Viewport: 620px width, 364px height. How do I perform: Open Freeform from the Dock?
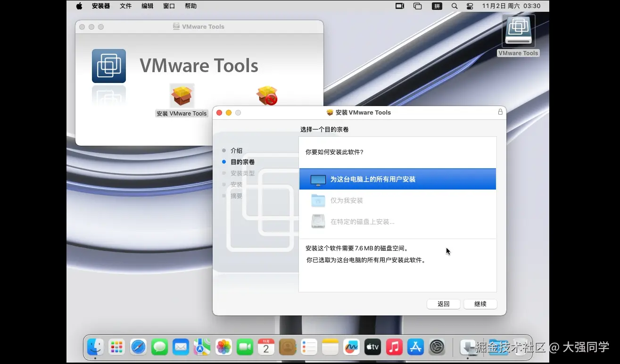click(x=351, y=347)
